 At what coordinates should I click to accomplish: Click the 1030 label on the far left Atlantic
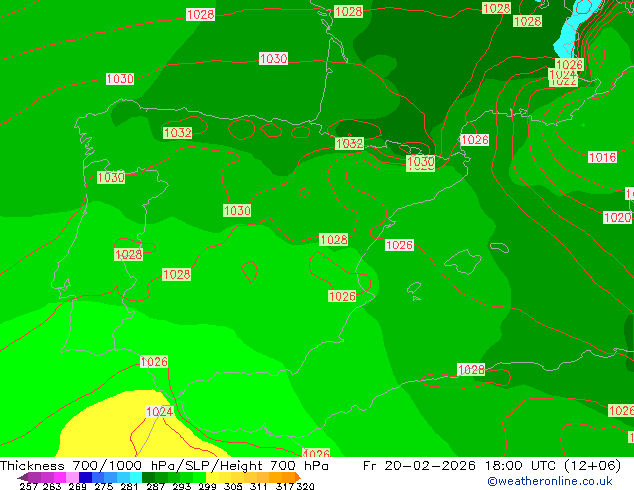click(x=120, y=79)
